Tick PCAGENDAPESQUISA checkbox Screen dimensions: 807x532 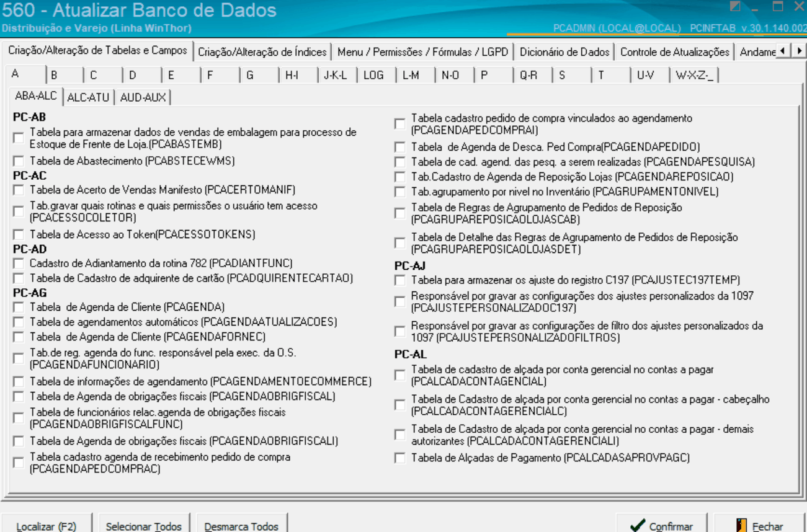(400, 162)
